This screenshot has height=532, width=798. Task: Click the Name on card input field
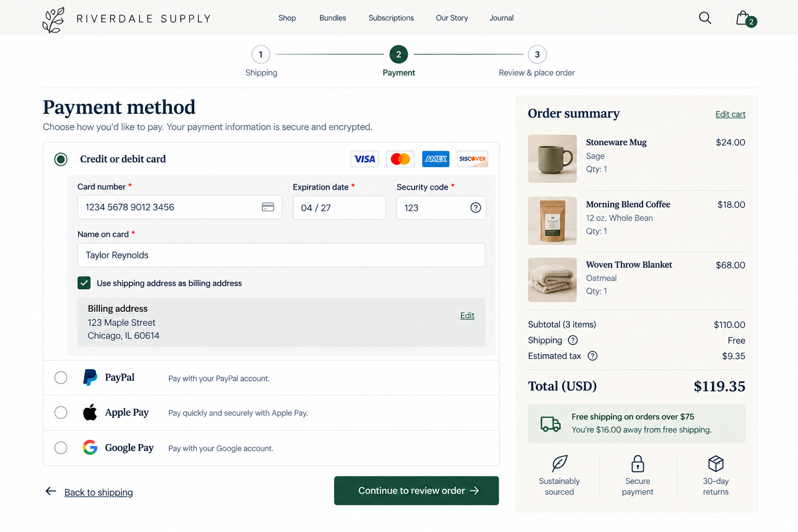coord(281,255)
